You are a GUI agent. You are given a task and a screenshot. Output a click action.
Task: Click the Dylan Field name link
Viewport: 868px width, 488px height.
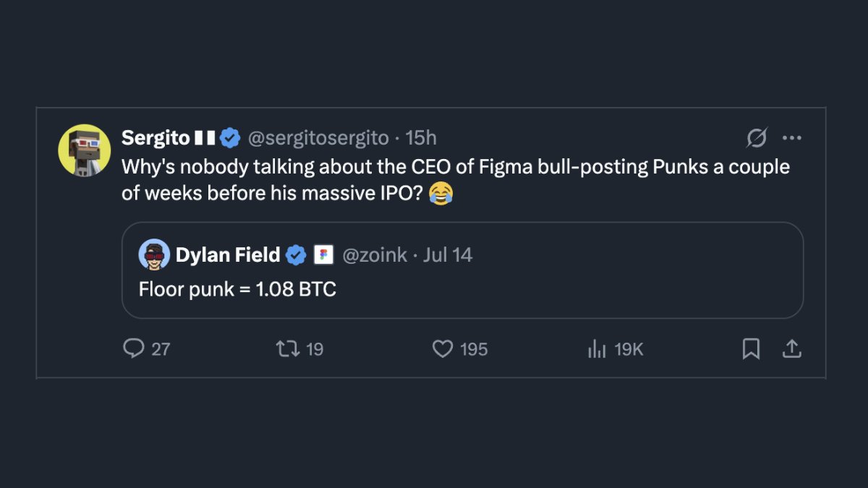pos(228,255)
